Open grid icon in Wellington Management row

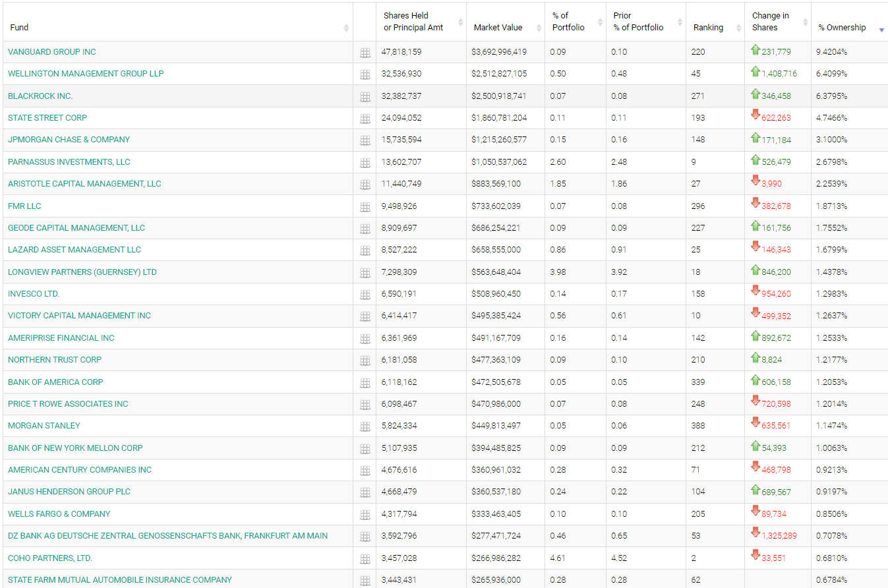[365, 74]
